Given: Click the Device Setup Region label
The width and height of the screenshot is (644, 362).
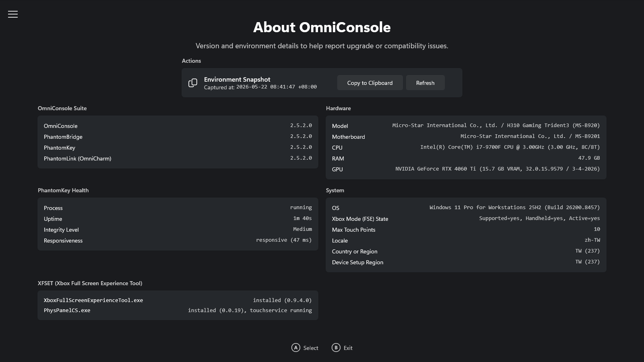Looking at the screenshot, I should [x=358, y=262].
